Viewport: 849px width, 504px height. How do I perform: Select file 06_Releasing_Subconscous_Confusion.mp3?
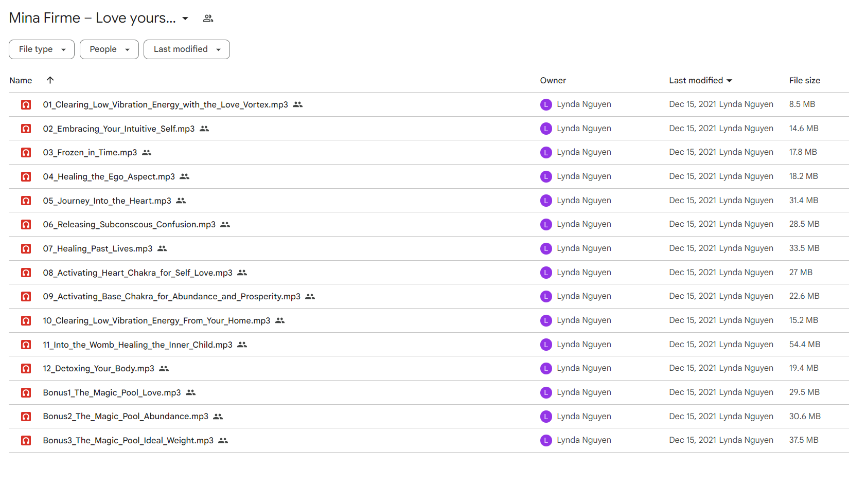coord(129,224)
